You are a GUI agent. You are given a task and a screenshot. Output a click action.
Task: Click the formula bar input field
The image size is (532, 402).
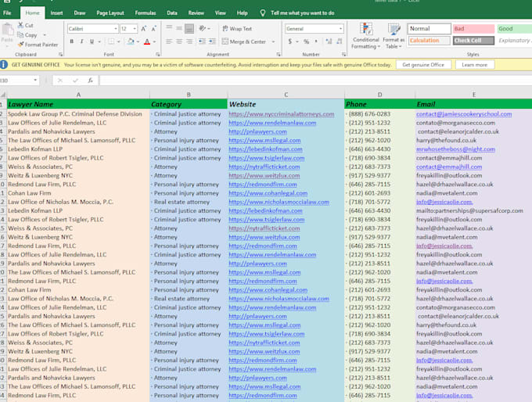tap(315, 81)
